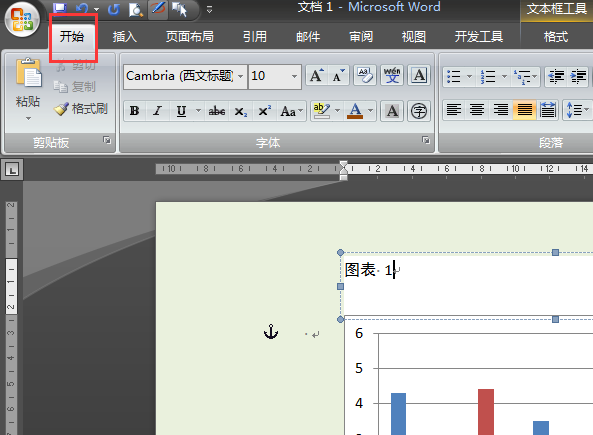
Task: Click the 复制 button
Action: [75, 87]
